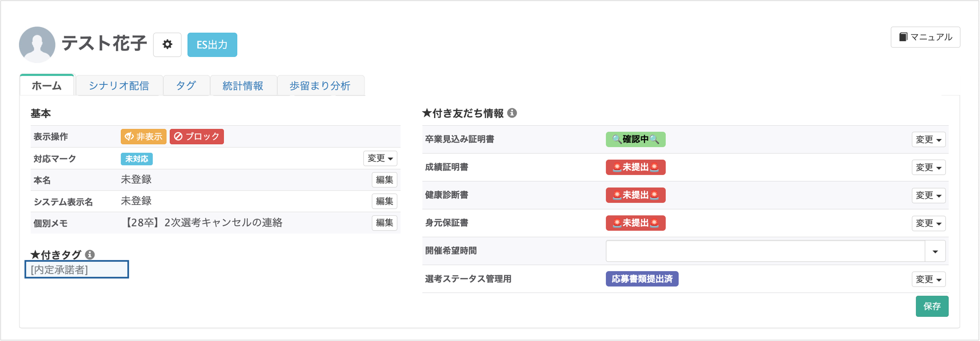Click the ES出力 button

tap(212, 45)
